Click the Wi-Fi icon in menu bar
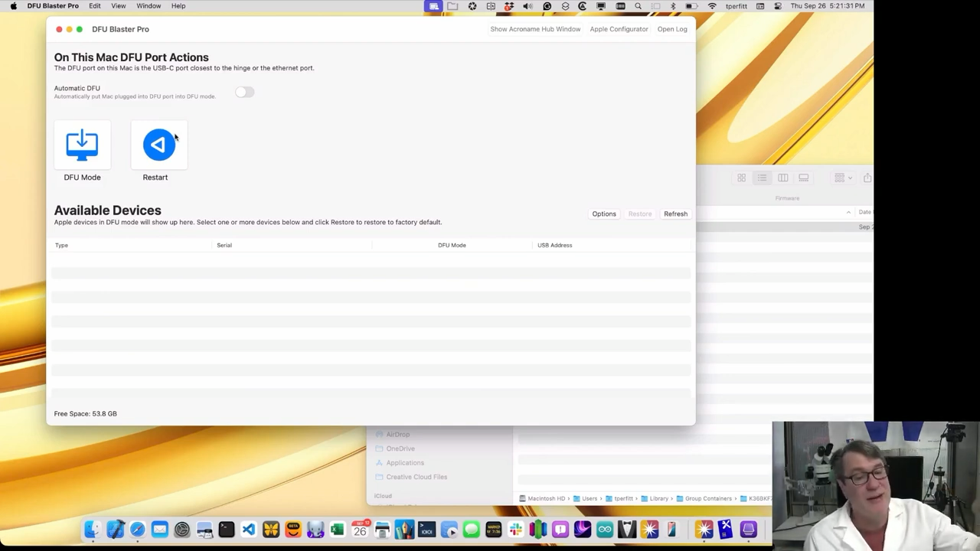 [x=712, y=6]
